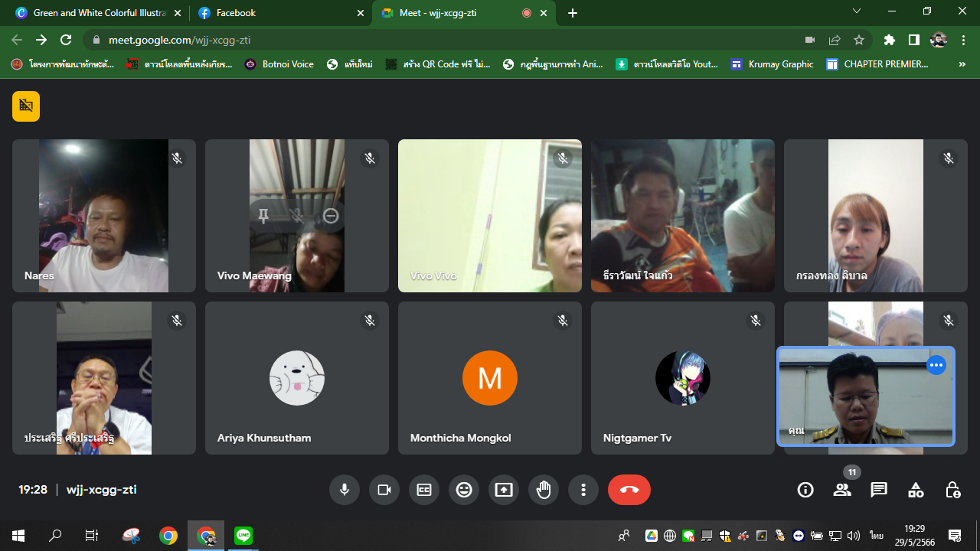
Task: Show the people participants list
Action: (x=842, y=490)
